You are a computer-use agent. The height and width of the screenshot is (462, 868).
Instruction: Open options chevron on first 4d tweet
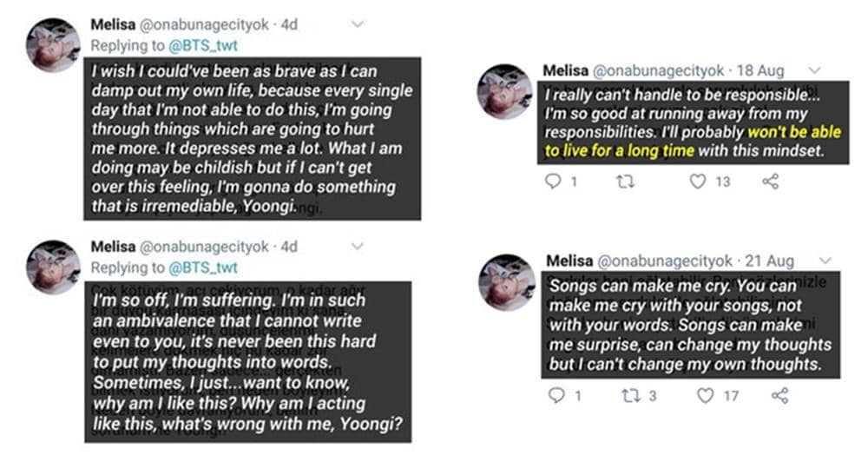357,25
